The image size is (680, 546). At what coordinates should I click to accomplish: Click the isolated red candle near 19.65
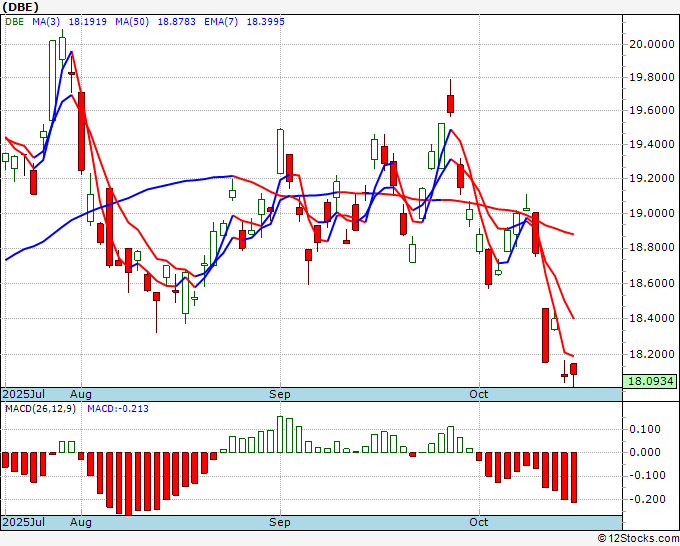tap(451, 104)
